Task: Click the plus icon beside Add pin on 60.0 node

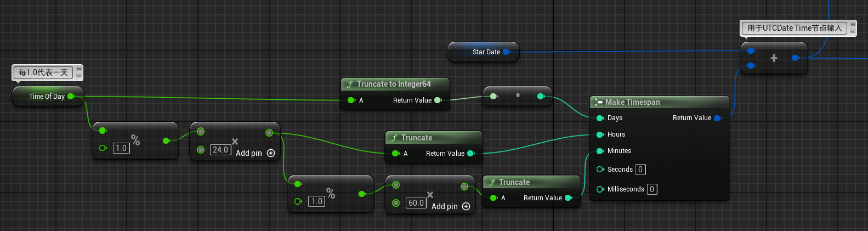Action: coord(466,206)
